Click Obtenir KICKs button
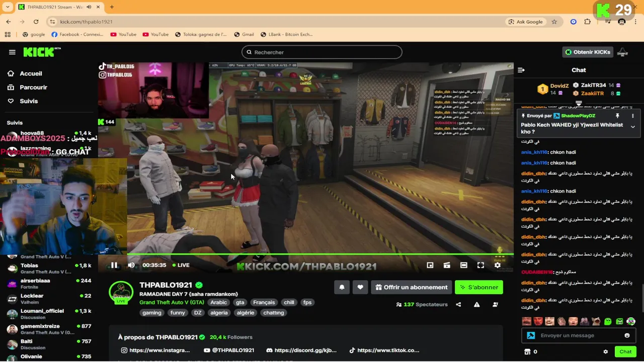644x362 pixels. point(587,52)
